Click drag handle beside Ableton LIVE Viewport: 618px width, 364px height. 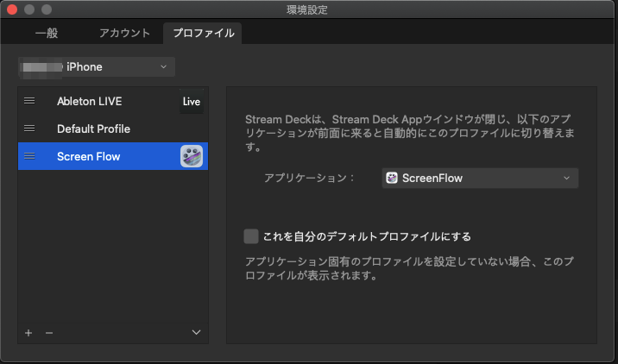29,101
